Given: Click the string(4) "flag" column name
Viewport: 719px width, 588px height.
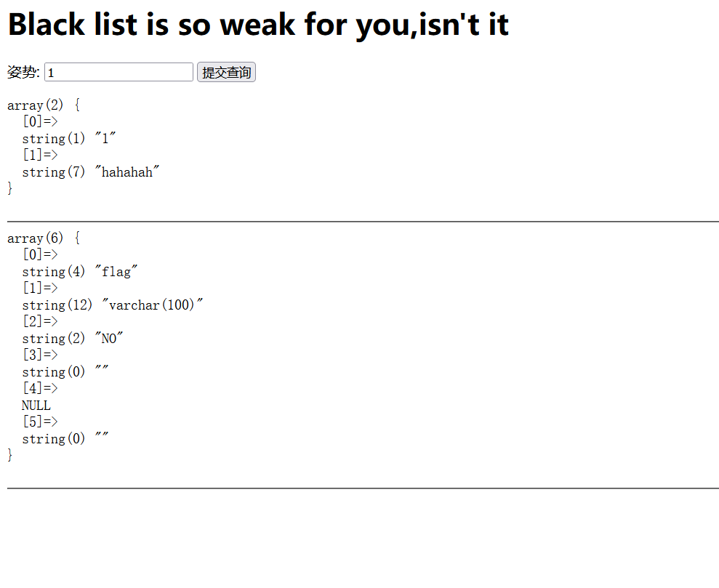Looking at the screenshot, I should click(x=80, y=272).
